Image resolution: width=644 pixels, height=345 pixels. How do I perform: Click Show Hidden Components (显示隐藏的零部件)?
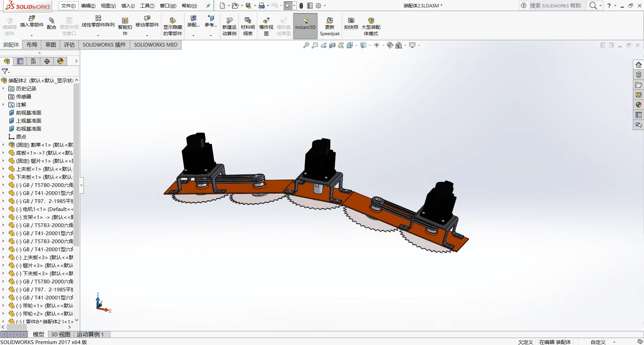point(173,26)
